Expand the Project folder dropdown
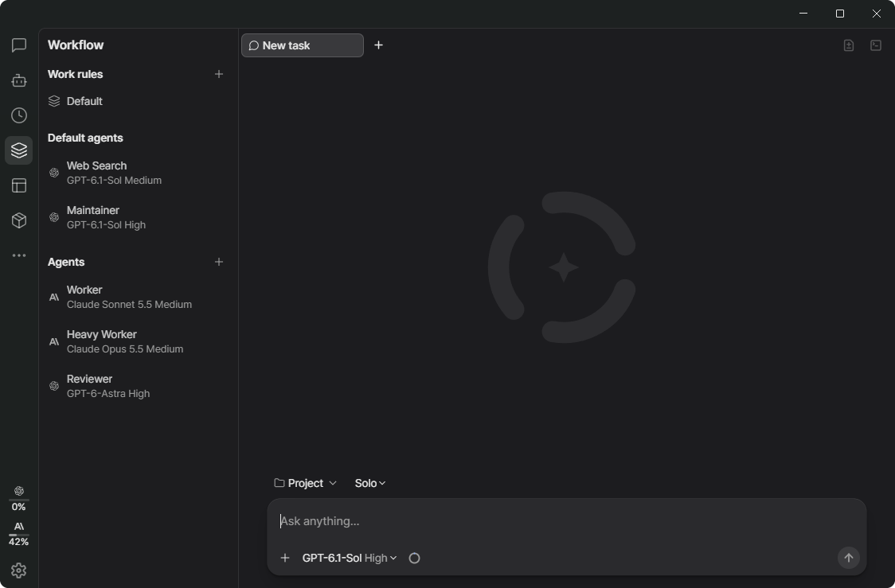Viewport: 895px width, 588px height. click(x=306, y=483)
